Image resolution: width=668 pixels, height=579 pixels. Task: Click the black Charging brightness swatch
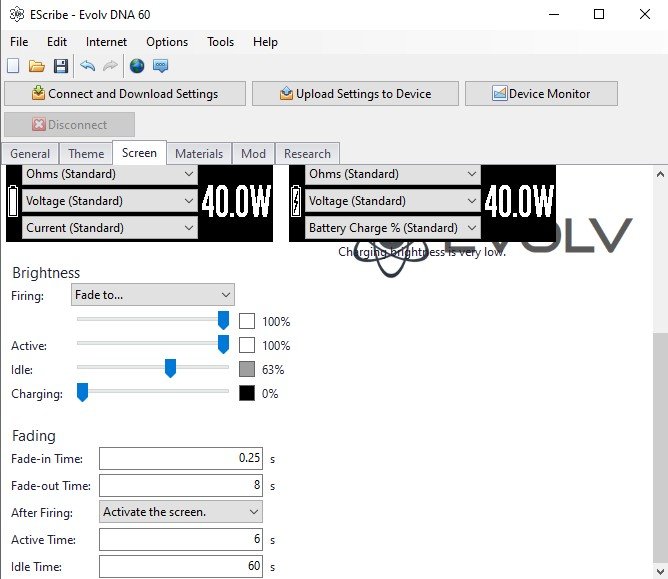click(247, 393)
